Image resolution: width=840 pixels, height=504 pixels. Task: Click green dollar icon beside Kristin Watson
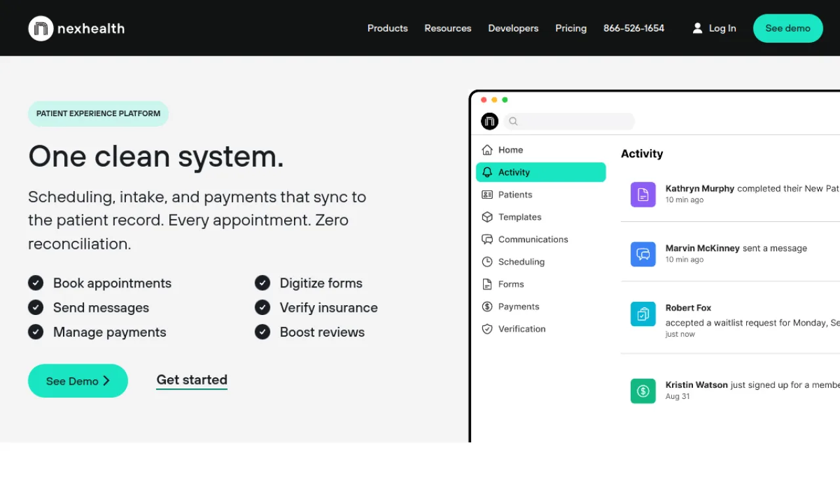click(643, 391)
